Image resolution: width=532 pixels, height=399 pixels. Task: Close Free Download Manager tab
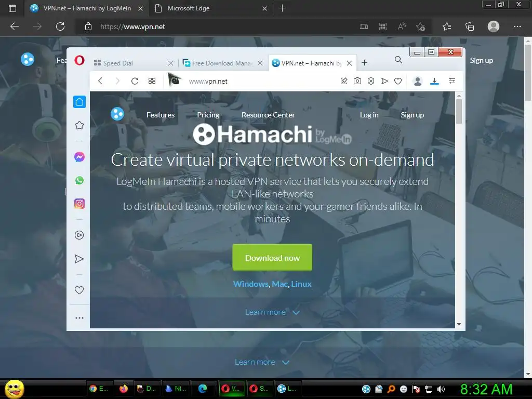(x=260, y=63)
